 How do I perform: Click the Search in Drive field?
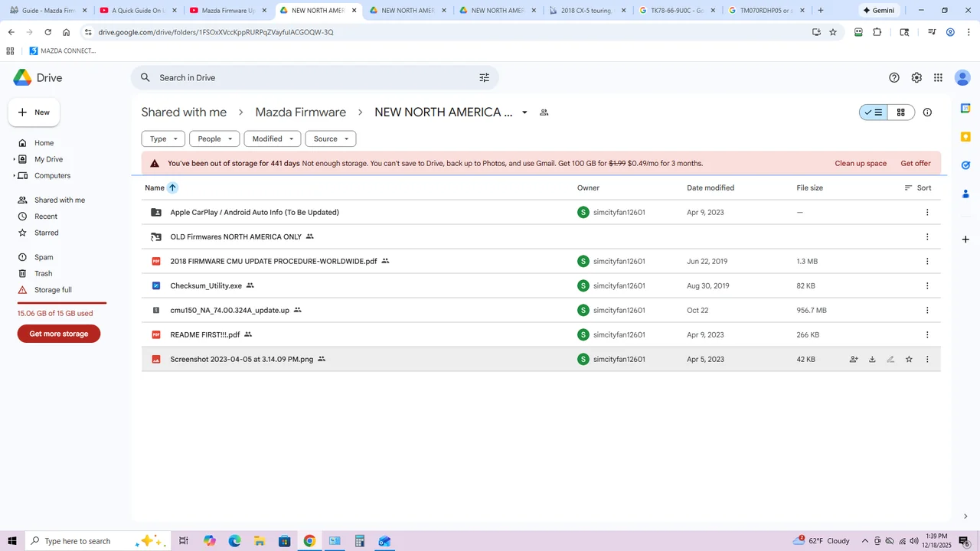pyautogui.click(x=306, y=77)
